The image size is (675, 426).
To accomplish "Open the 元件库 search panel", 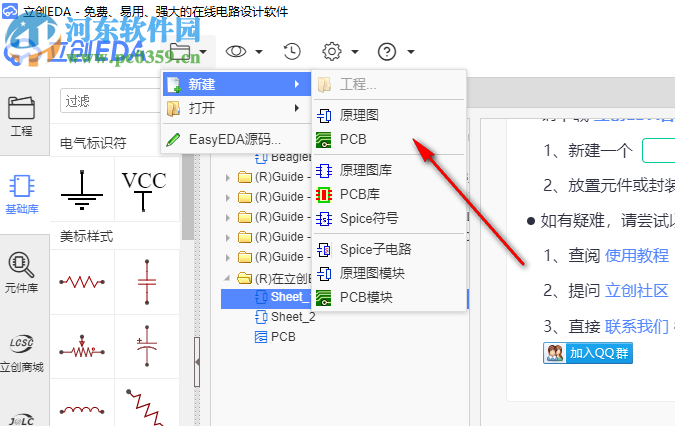I will tap(22, 273).
